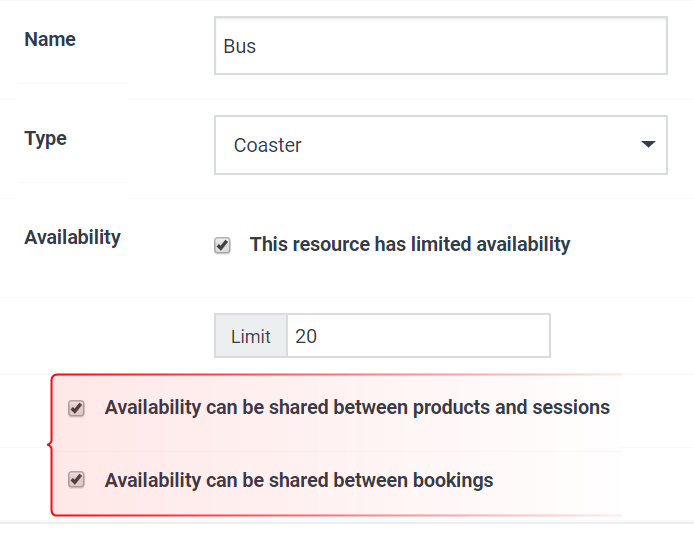The width and height of the screenshot is (694, 539).
Task: Click the red bracket point of highlighted box
Action: pyautogui.click(x=49, y=444)
